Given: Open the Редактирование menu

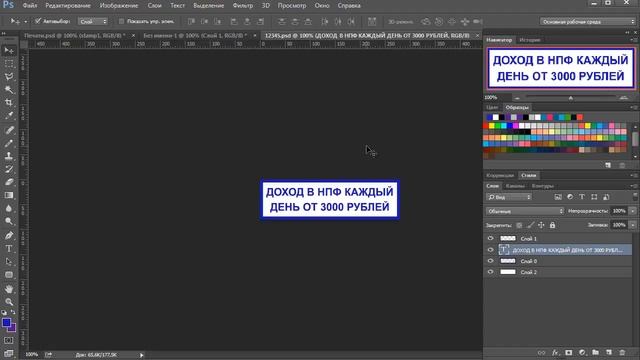Looking at the screenshot, I should coord(68,6).
